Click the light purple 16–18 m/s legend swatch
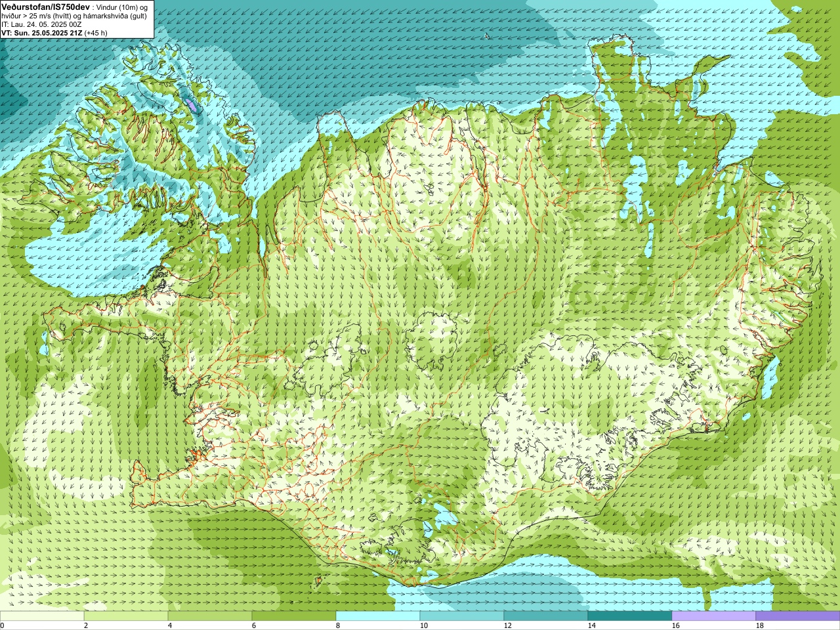The width and height of the screenshot is (840, 630). (x=714, y=616)
